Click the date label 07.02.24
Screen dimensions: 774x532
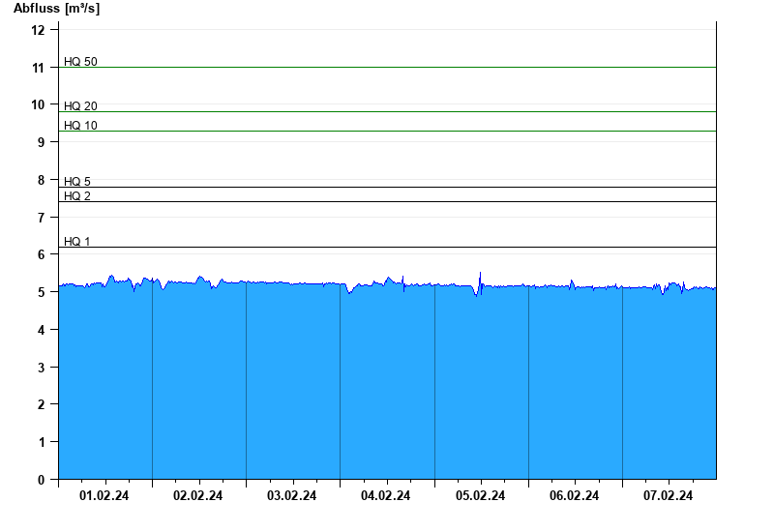coord(668,495)
